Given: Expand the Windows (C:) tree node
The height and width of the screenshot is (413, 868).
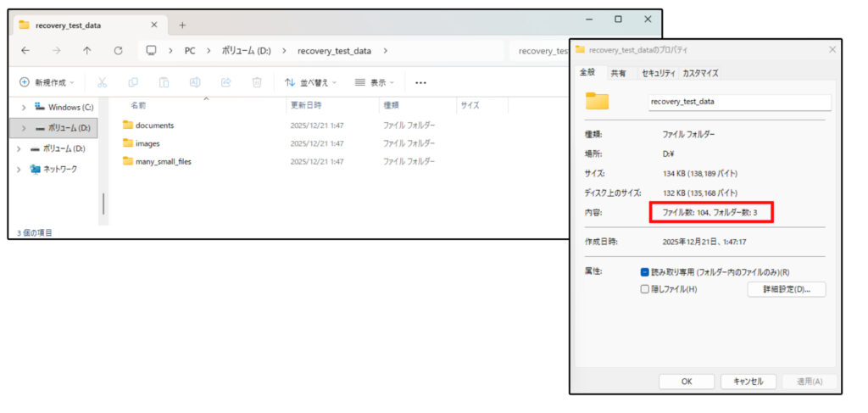Looking at the screenshot, I should pos(23,108).
